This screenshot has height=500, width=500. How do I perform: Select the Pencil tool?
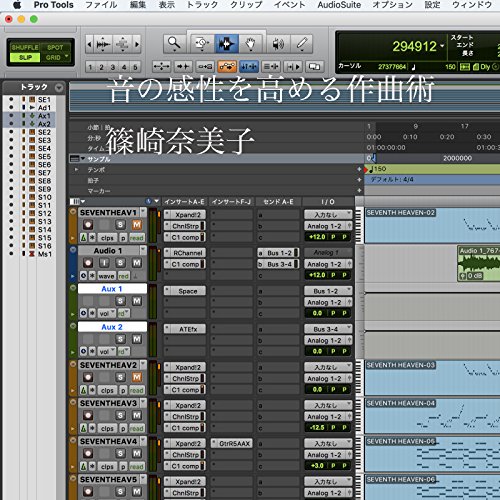pyautogui.click(x=302, y=43)
